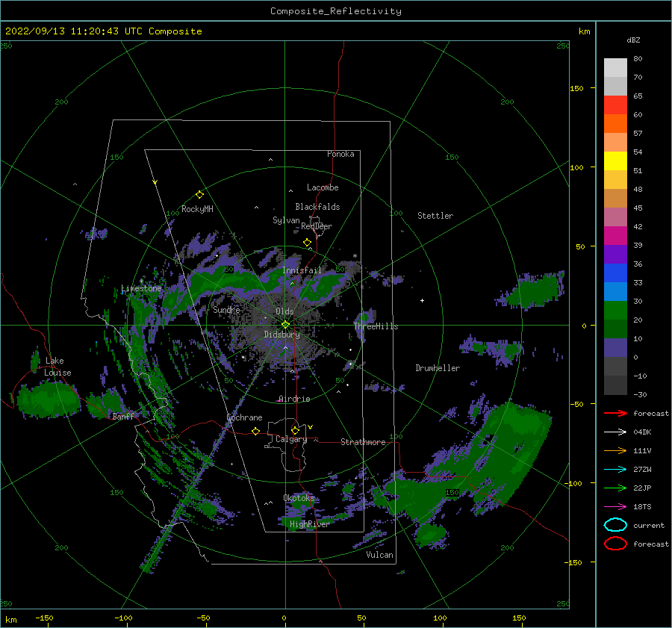The image size is (672, 628).
Task: Click the Limestone label
Action: [141, 288]
